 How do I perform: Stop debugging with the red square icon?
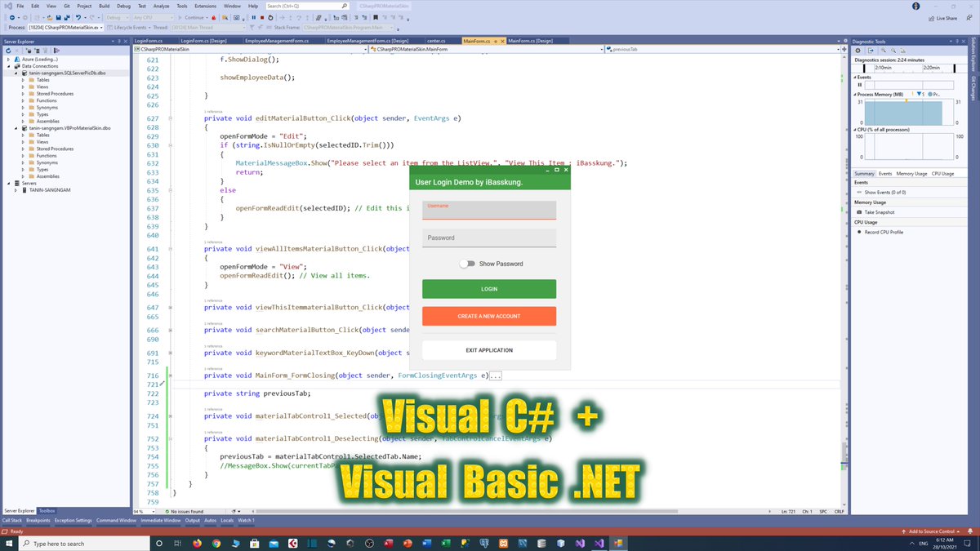[262, 17]
